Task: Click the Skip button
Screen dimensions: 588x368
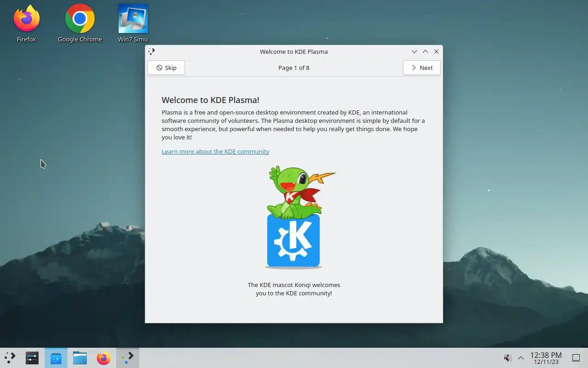Action: point(166,68)
